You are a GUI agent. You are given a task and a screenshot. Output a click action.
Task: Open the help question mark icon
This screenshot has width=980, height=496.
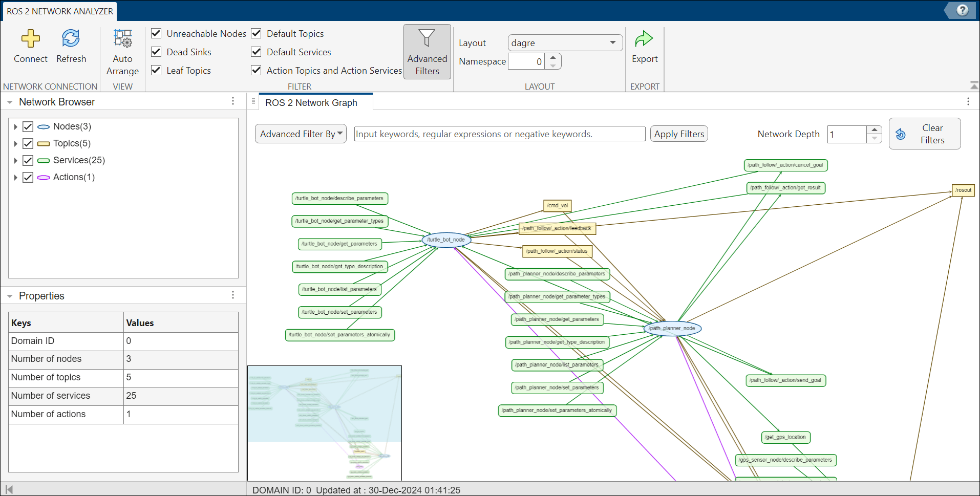tap(962, 10)
